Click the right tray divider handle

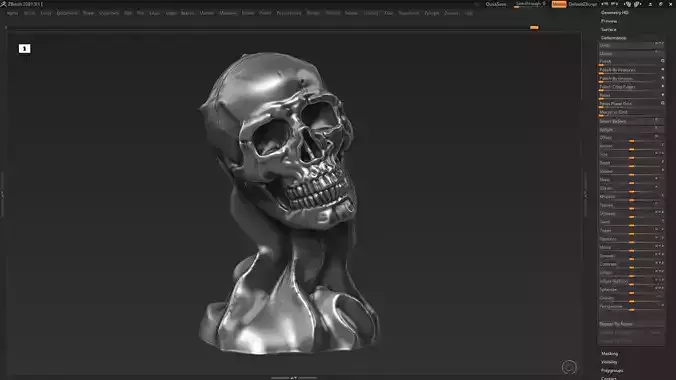(585, 195)
